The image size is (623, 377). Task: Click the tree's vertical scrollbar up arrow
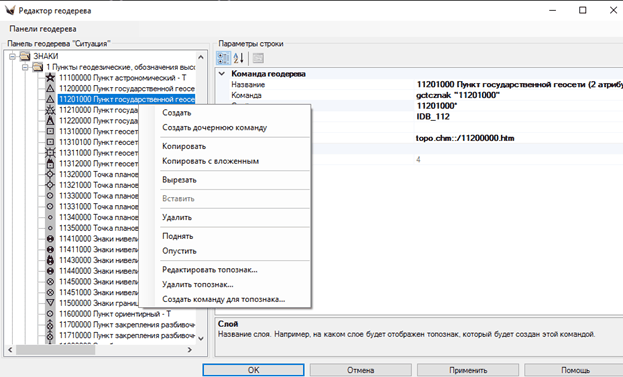point(201,57)
